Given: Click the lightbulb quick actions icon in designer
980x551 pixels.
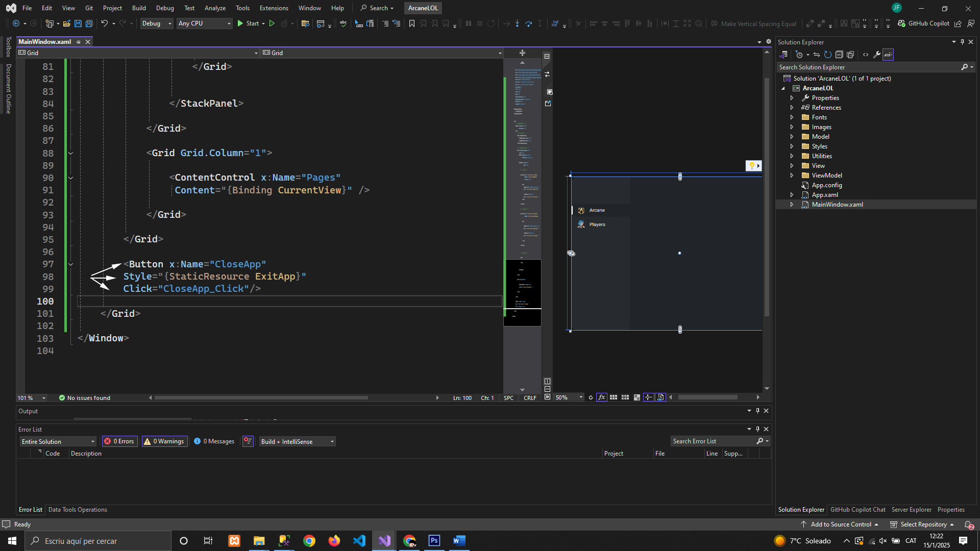Looking at the screenshot, I should coord(752,166).
